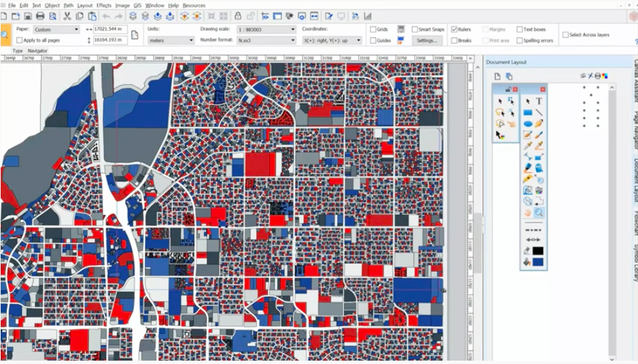Select the Text tool in toolbox
Screen dimensions: 638x364
pyautogui.click(x=540, y=101)
